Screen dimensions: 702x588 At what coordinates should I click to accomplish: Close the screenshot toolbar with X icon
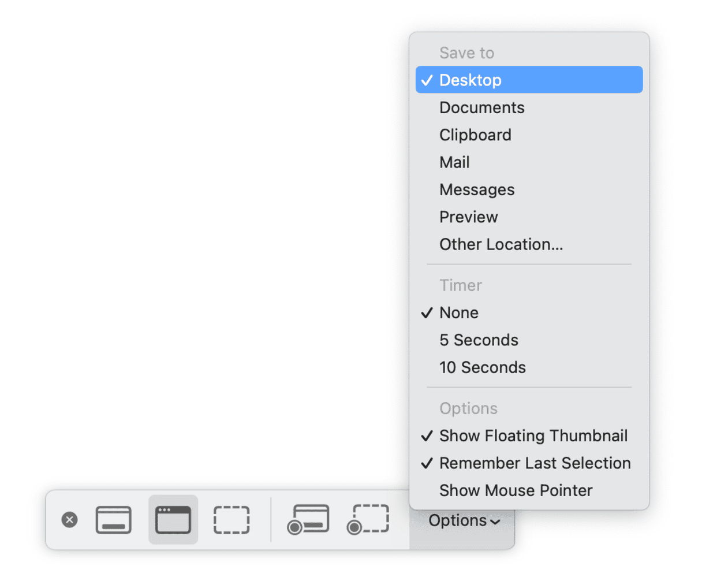tap(69, 520)
